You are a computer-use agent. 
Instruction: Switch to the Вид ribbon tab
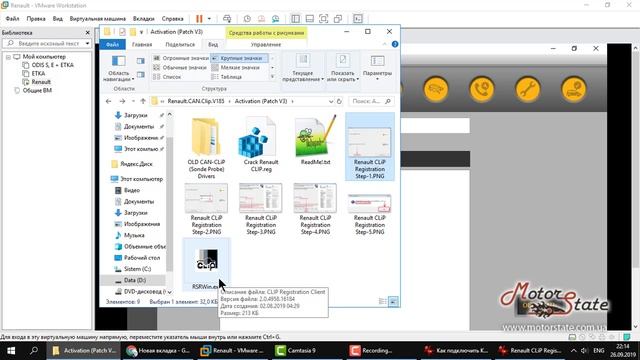coord(213,44)
